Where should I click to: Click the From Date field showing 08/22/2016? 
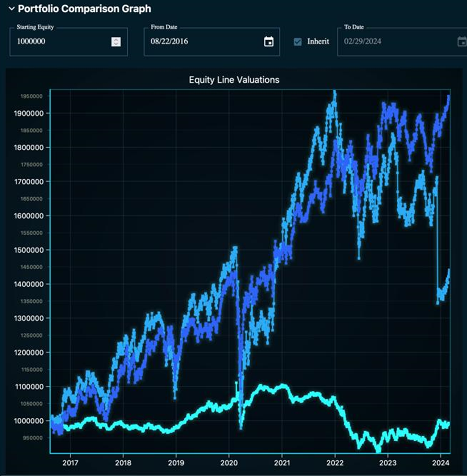194,42
